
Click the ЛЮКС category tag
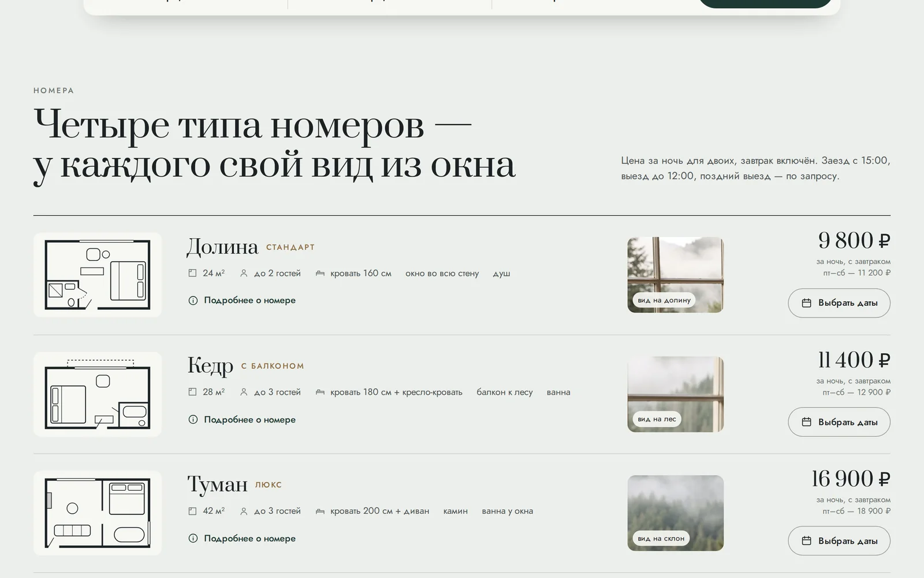pyautogui.click(x=269, y=485)
